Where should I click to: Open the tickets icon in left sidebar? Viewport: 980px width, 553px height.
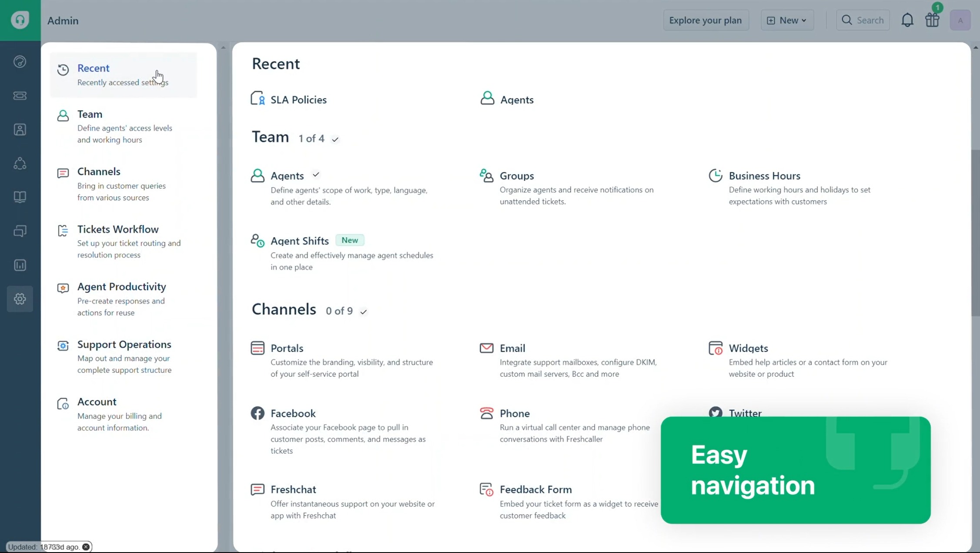click(x=20, y=96)
